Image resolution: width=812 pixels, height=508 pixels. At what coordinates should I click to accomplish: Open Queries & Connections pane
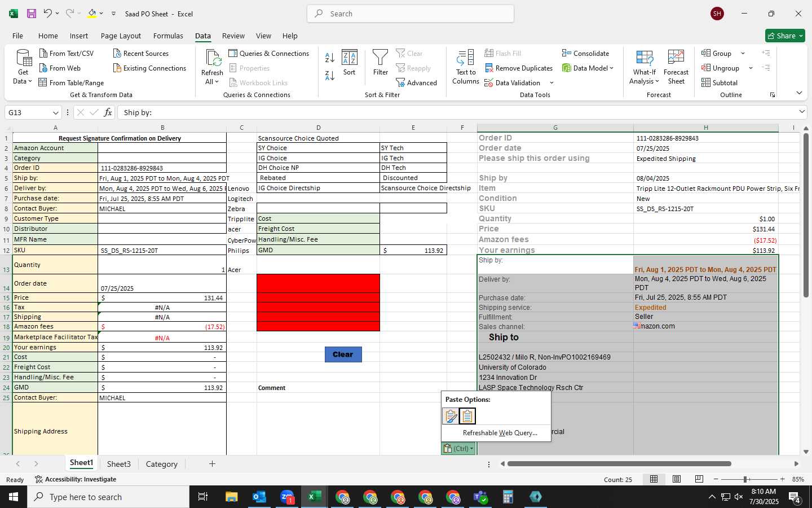pos(269,53)
